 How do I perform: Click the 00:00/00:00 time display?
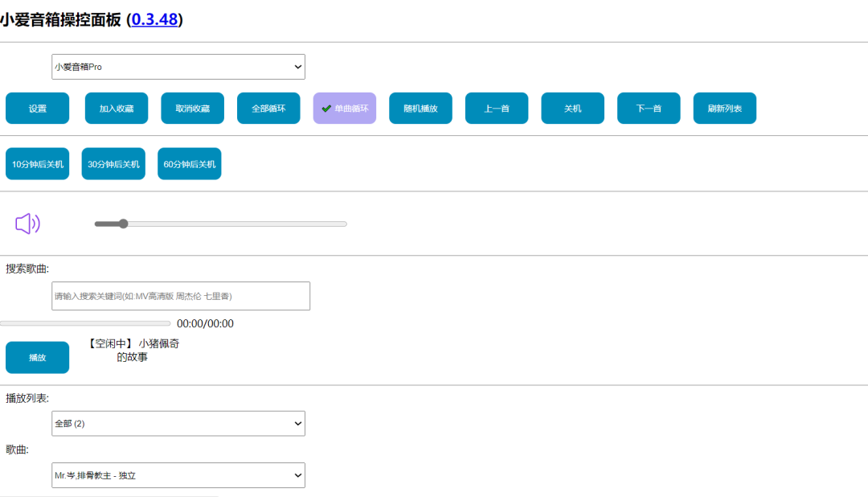coord(206,323)
